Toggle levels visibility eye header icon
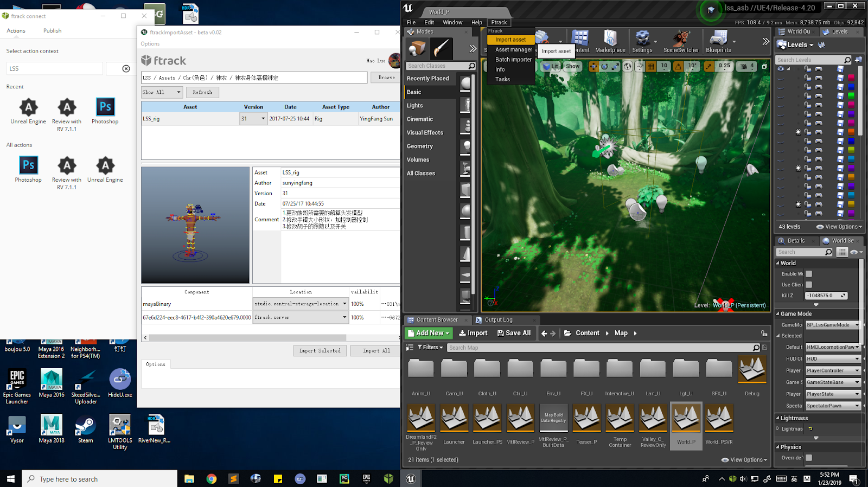The height and width of the screenshot is (487, 868). click(781, 69)
